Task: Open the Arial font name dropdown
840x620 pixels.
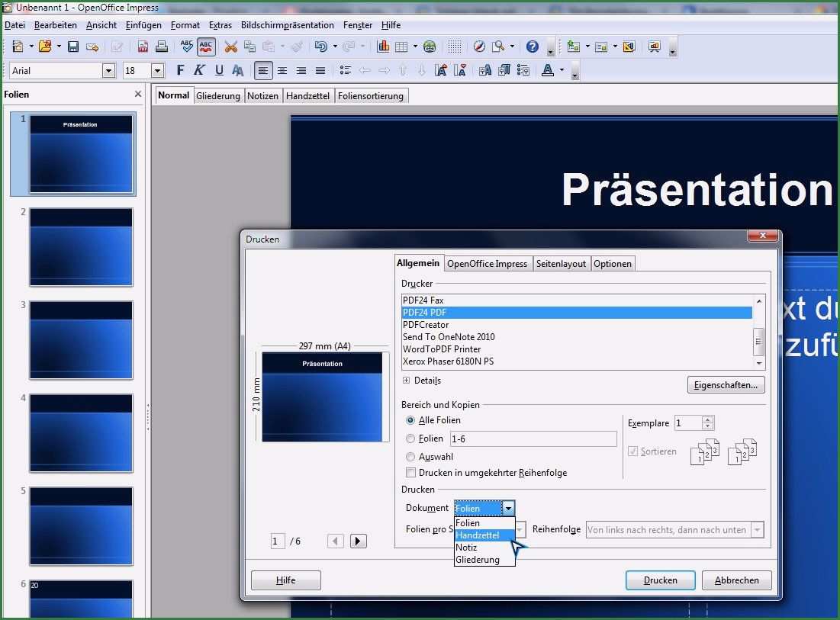Action: tap(108, 71)
